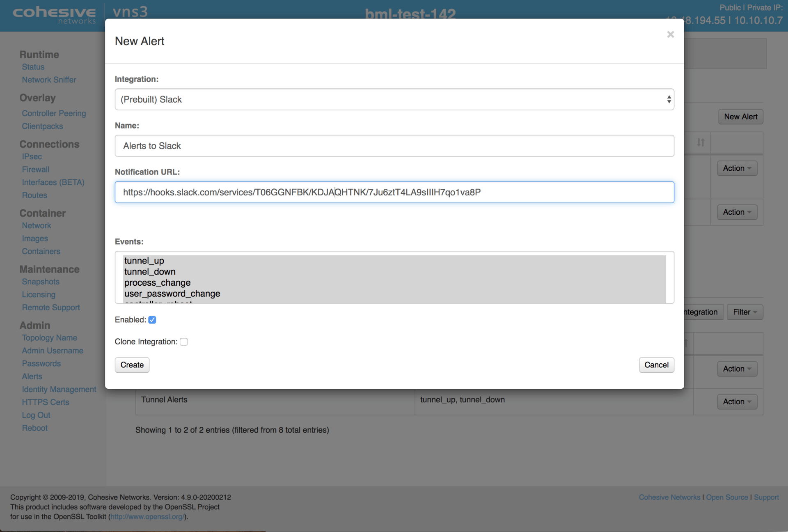
Task: Open Licensing page
Action: coord(39,294)
